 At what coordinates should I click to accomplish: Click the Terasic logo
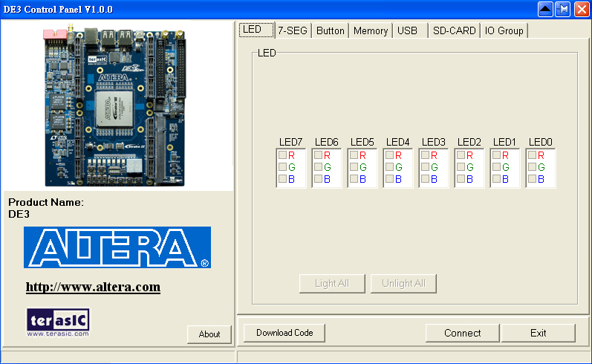(x=58, y=322)
